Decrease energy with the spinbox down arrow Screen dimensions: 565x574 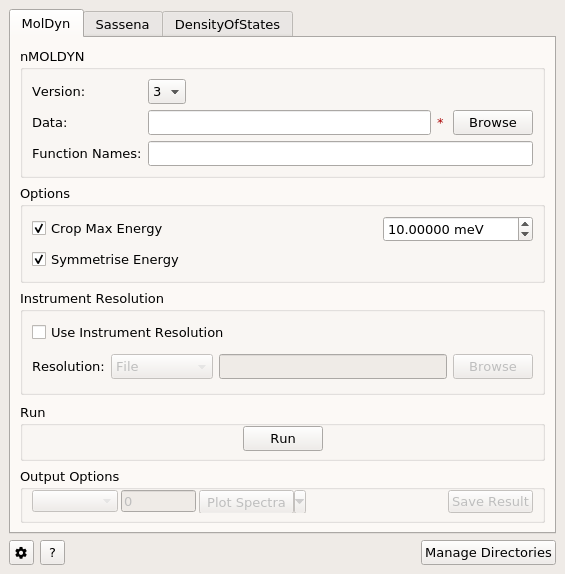525,234
